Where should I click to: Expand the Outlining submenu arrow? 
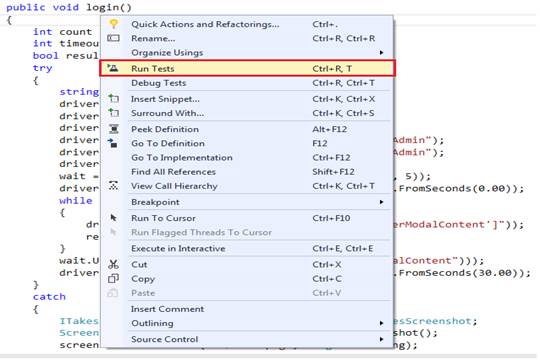[x=381, y=323]
